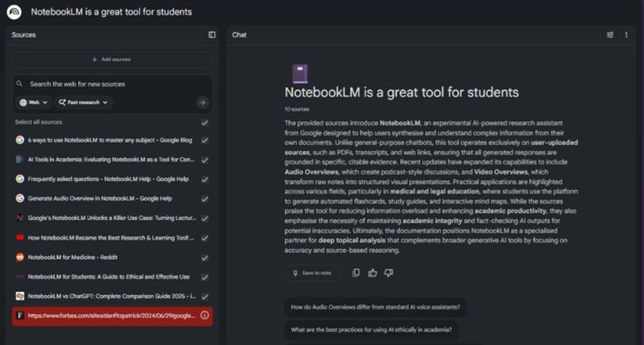The width and height of the screenshot is (644, 345).
Task: Ask how Audio Overviews differ from voice assistants
Action: (375, 307)
